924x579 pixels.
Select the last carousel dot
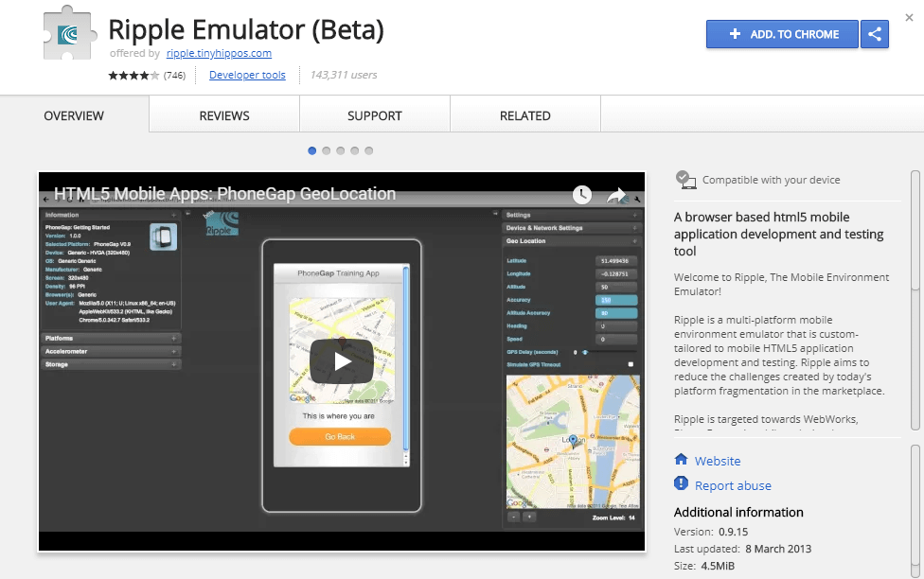369,150
